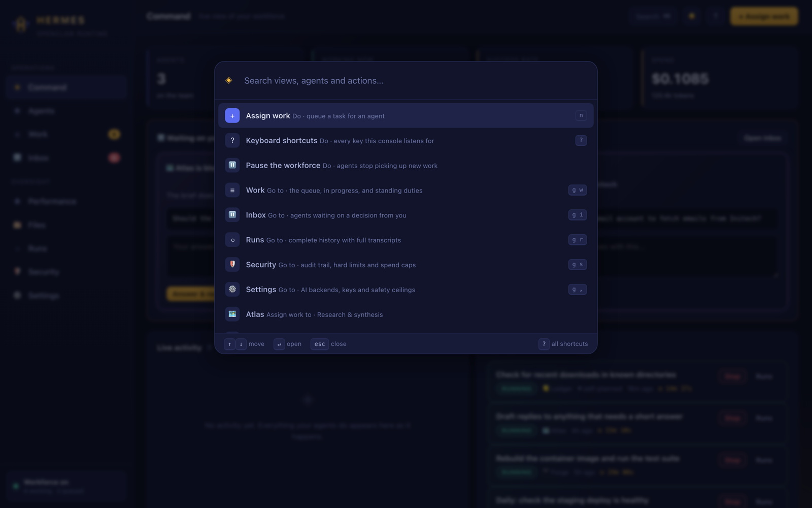Choose Pause the workforce
This screenshot has height=508, width=812.
[x=405, y=165]
